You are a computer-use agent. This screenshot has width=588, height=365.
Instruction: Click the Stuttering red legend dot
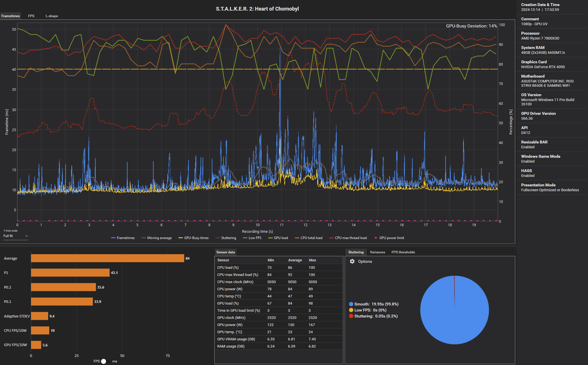pyautogui.click(x=351, y=316)
